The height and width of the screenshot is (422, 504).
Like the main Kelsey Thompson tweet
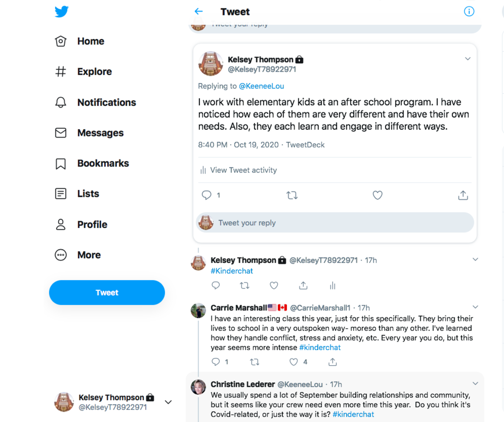(x=377, y=195)
